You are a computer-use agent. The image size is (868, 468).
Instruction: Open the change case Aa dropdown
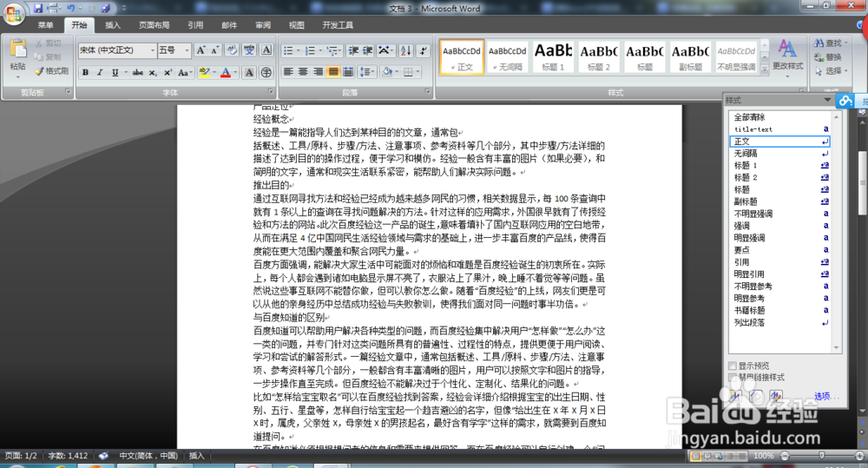(185, 73)
